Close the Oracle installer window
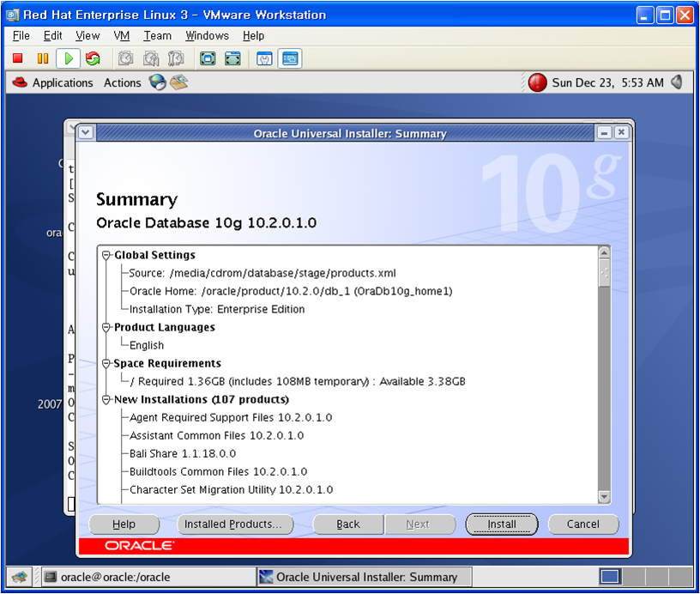 (x=621, y=133)
